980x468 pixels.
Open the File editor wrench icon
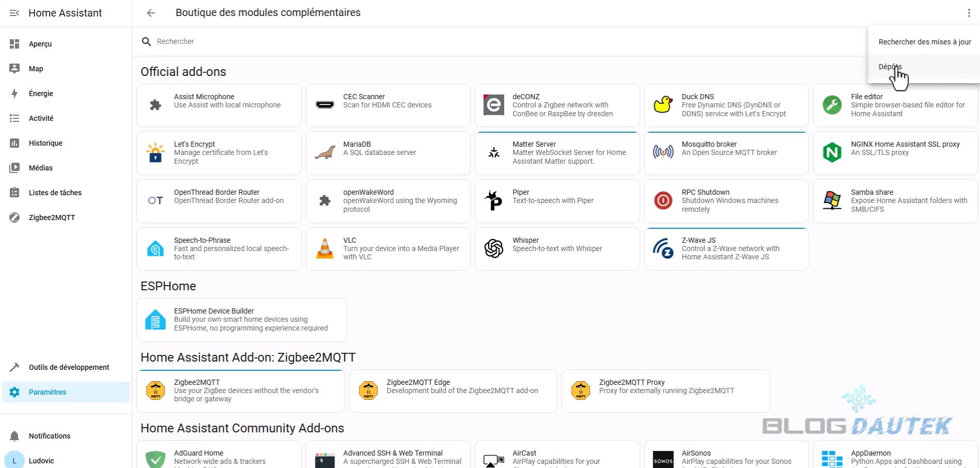[832, 105]
